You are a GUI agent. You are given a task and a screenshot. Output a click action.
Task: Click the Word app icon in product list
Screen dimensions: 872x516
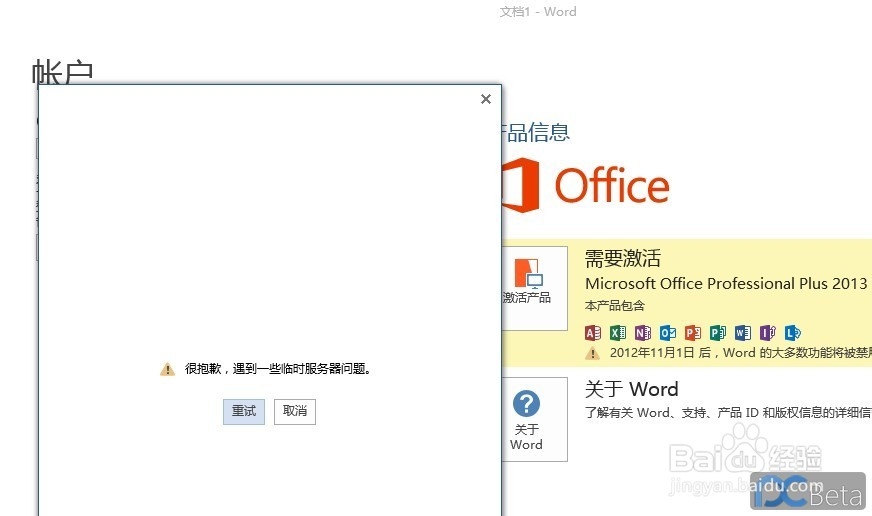743,333
